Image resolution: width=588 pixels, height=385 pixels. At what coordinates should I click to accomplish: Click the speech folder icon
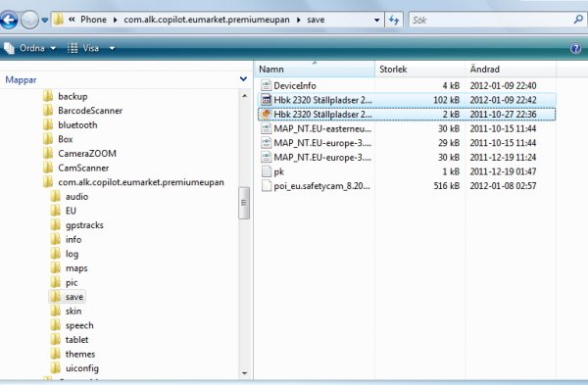[x=55, y=325]
